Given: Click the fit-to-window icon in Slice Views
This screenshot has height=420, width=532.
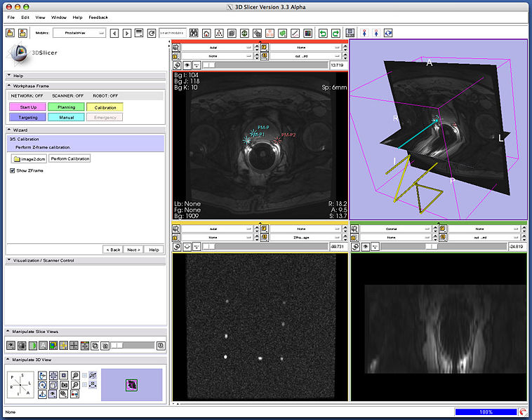Looking at the screenshot, I should pyautogui.click(x=84, y=346).
